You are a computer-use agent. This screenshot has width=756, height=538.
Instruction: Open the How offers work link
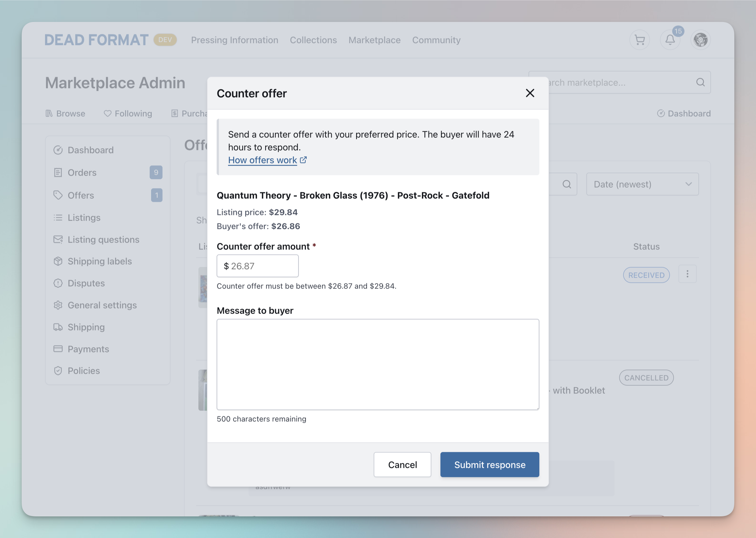(x=263, y=160)
